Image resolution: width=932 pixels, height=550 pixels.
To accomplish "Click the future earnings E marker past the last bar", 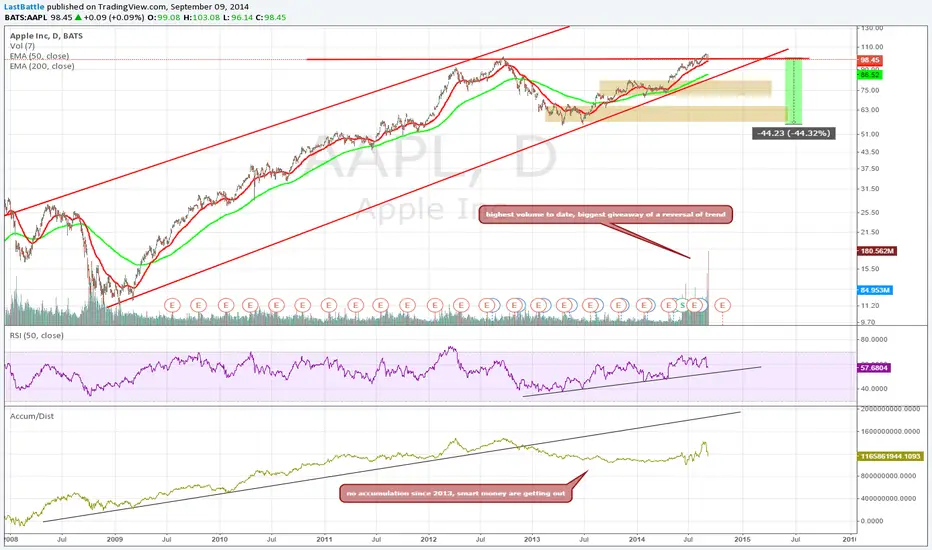I will point(723,305).
